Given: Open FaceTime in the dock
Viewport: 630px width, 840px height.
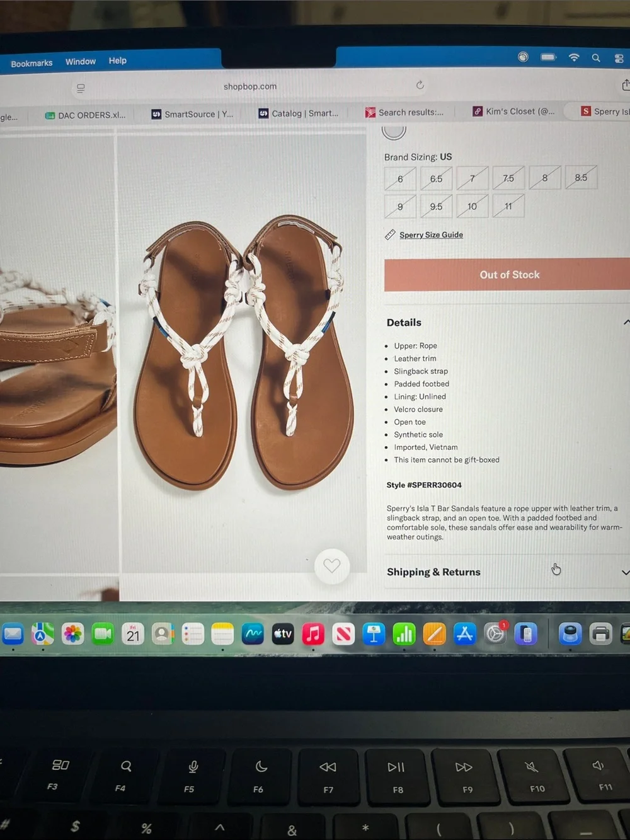Looking at the screenshot, I should click(103, 634).
